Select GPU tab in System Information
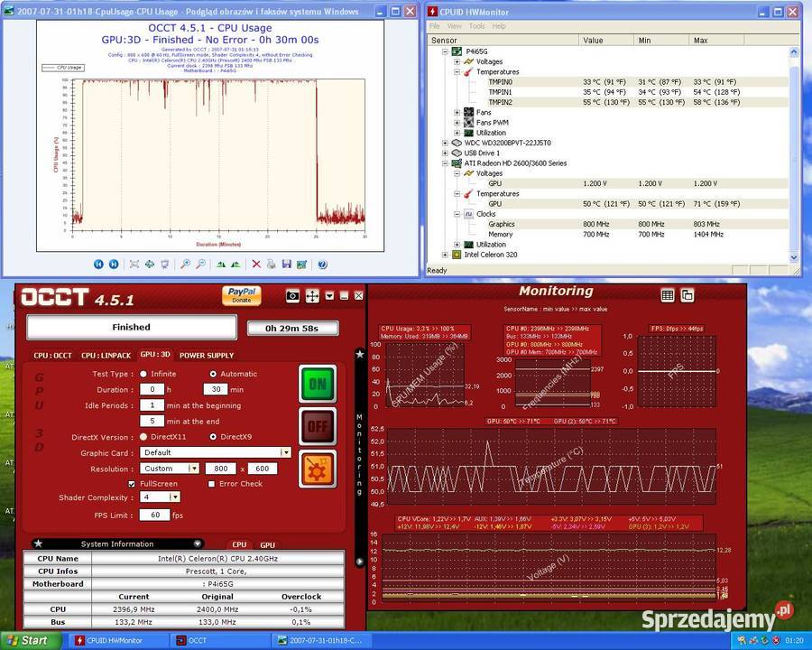Screen dimensions: 812x650 click(267, 544)
